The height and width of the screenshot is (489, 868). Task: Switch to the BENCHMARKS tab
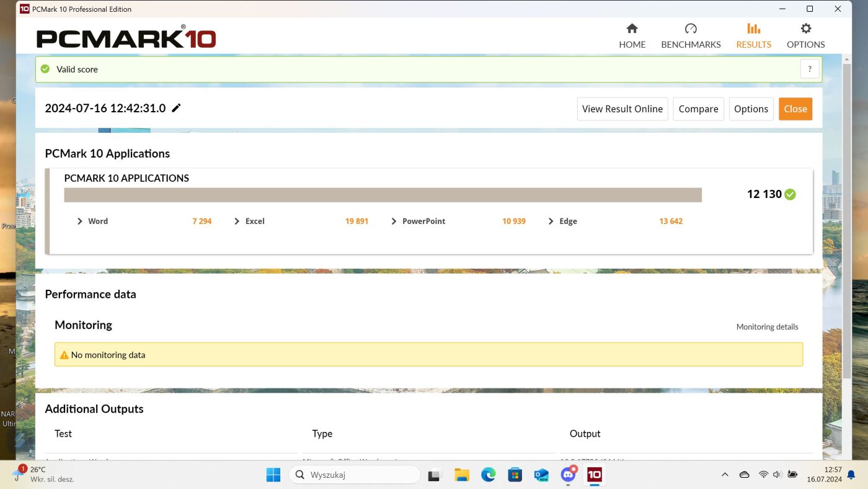(x=691, y=36)
